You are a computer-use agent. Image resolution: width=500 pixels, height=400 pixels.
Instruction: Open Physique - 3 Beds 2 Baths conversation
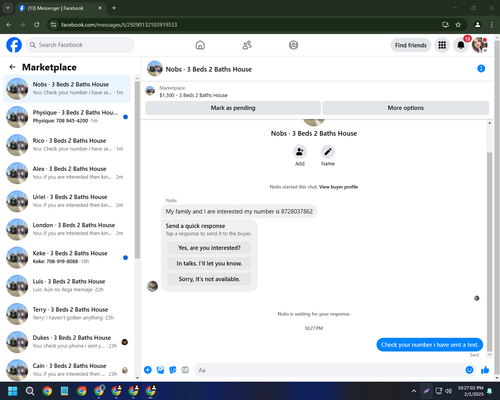(67, 117)
